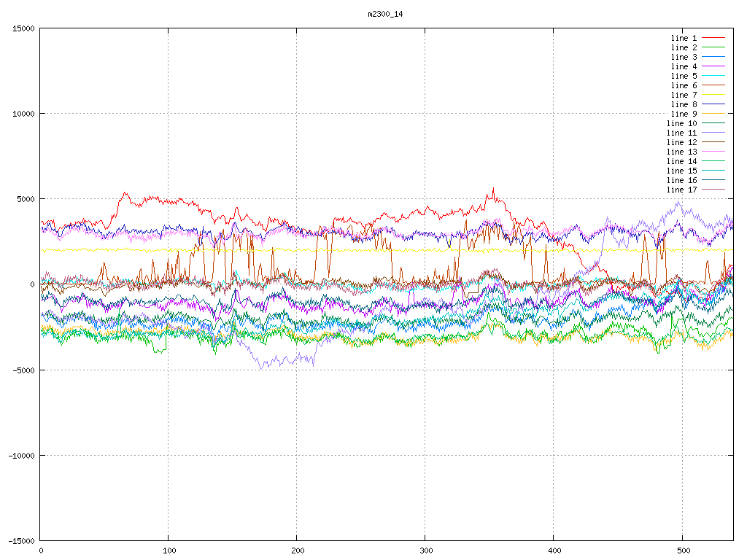Select the 10000 y-axis tick label
747x560 pixels.
pyautogui.click(x=24, y=114)
